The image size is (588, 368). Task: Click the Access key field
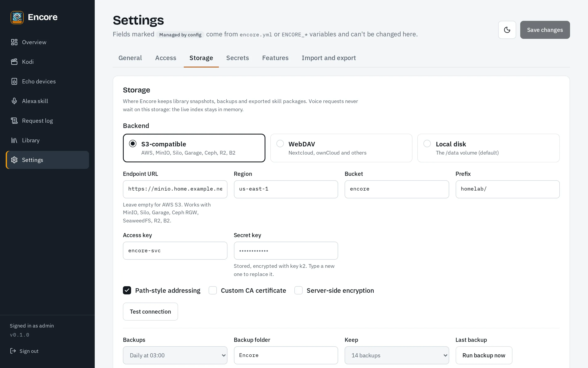175,250
